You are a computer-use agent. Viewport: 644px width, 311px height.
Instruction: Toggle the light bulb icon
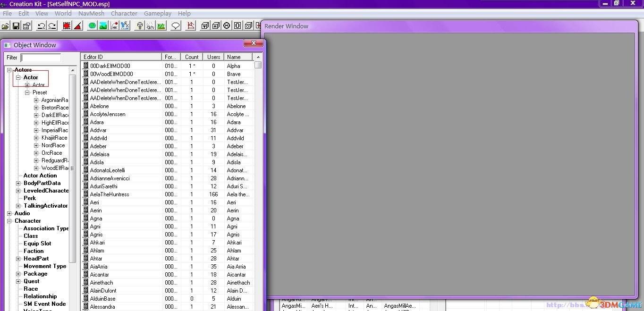(x=139, y=26)
